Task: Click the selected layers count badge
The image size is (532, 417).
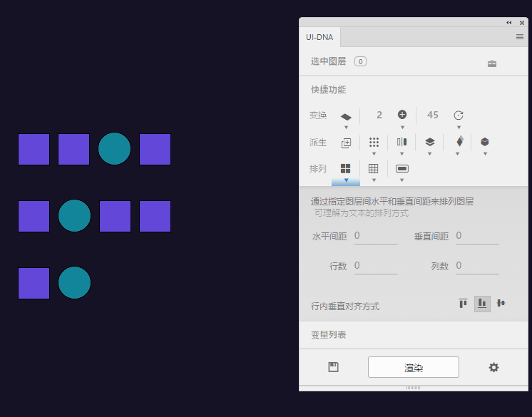Action: coord(360,61)
